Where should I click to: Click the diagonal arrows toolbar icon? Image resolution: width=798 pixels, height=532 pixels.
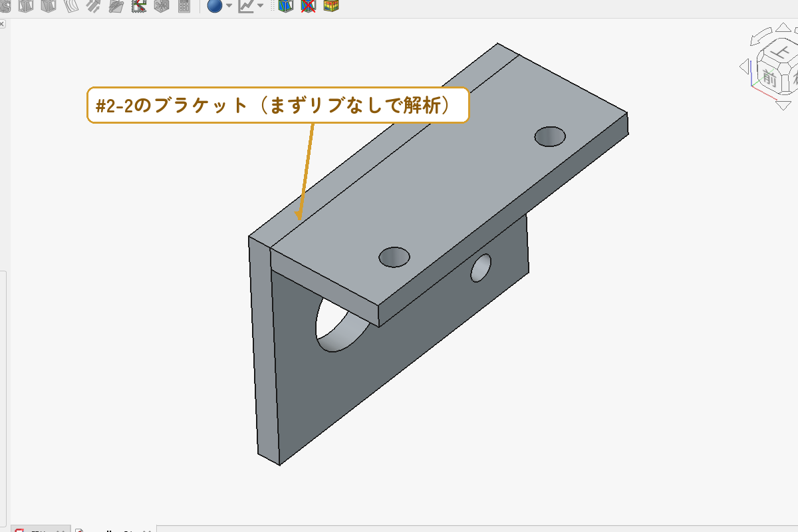pos(94,6)
